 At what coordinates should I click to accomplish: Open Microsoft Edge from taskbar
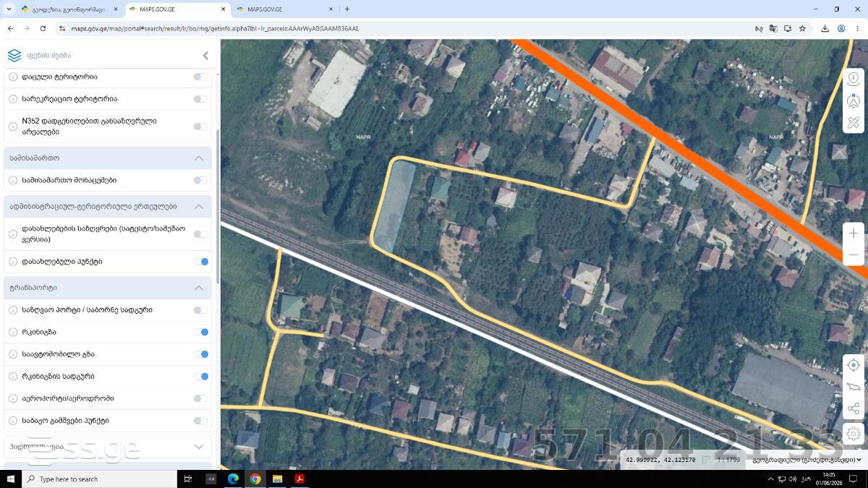coord(233,479)
